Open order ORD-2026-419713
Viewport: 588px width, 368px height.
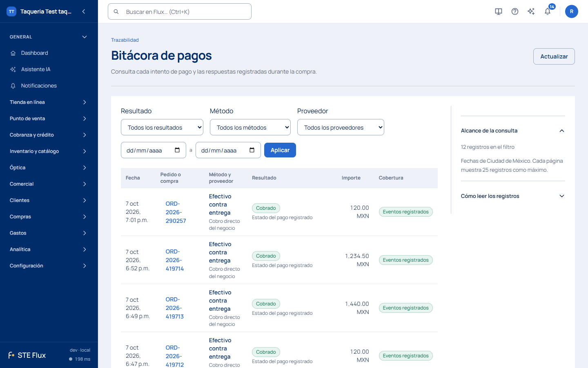coord(175,308)
